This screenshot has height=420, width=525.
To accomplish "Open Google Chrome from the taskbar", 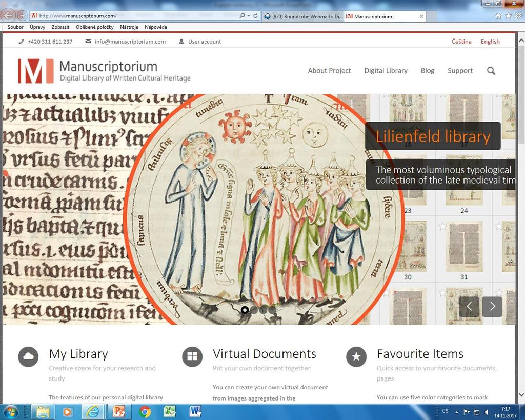I will point(145,412).
